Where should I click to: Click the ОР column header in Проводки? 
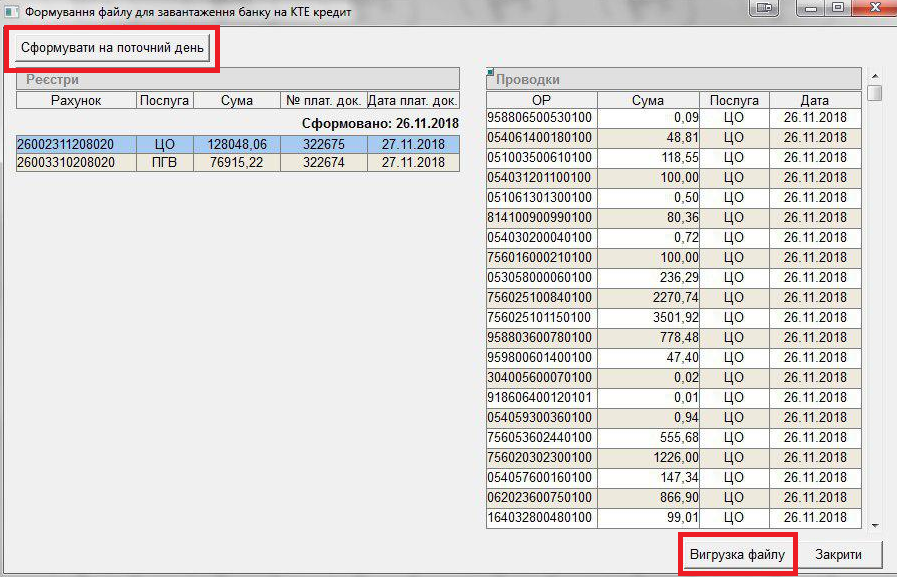coord(541,100)
